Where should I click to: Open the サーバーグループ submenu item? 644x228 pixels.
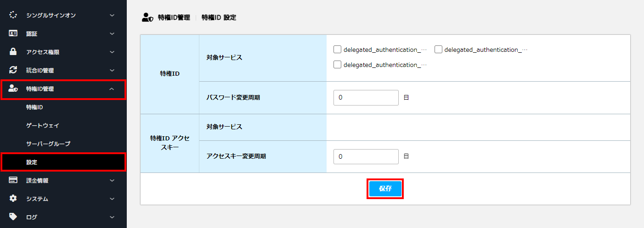[x=48, y=144]
